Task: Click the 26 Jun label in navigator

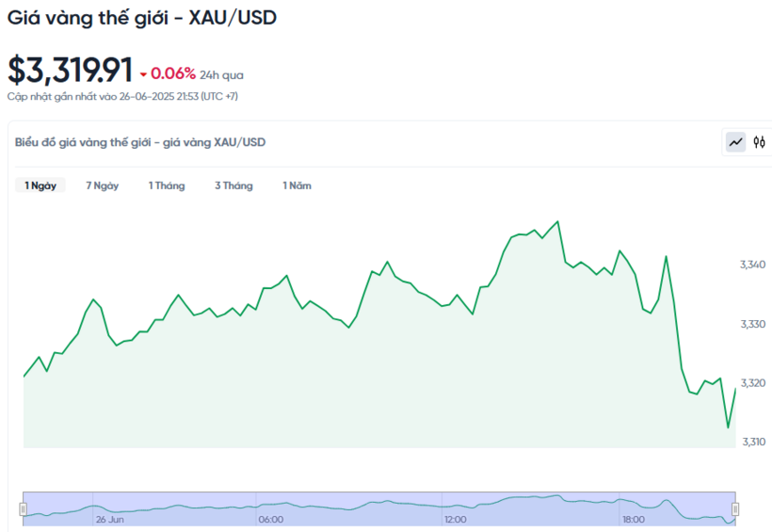Action: (109, 519)
